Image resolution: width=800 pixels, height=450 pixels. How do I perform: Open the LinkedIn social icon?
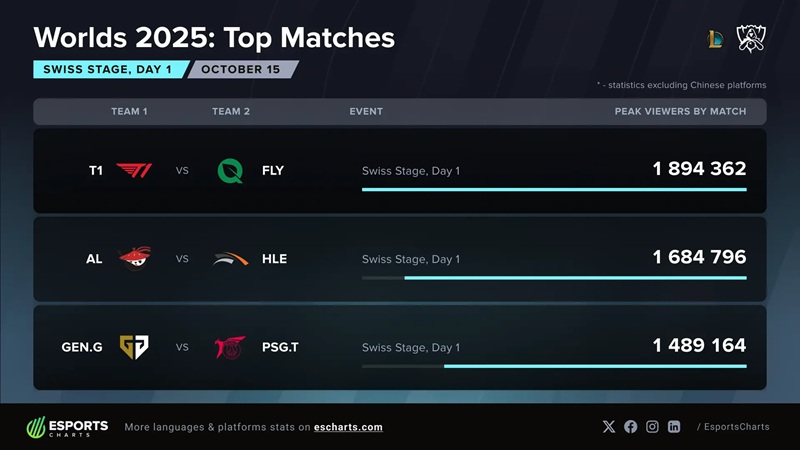click(x=675, y=427)
